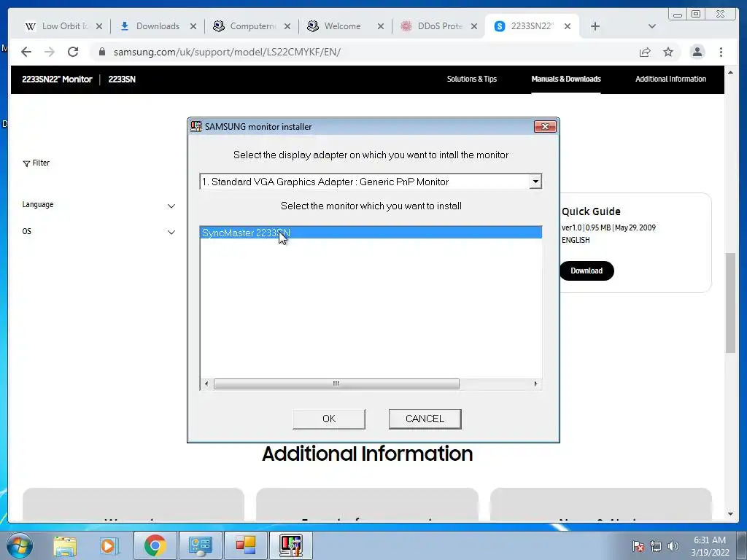Share this page using share icon
The image size is (747, 560).
coord(645,52)
